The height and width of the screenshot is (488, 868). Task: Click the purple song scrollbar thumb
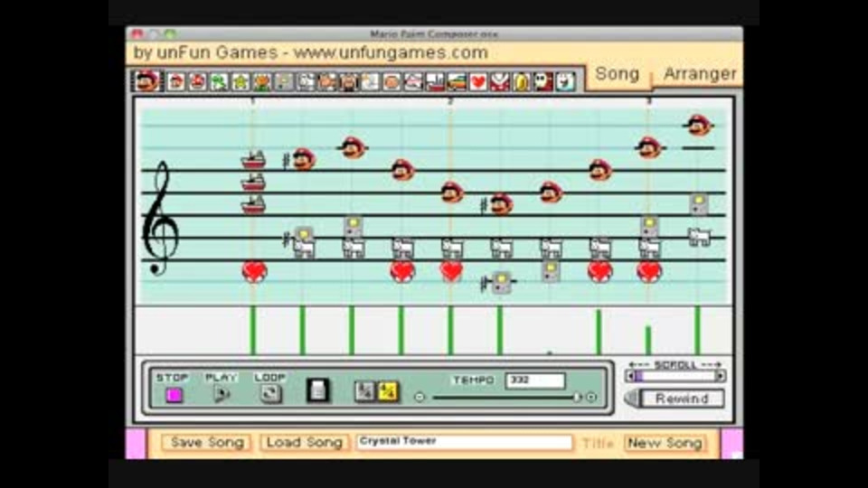pyautogui.click(x=639, y=376)
